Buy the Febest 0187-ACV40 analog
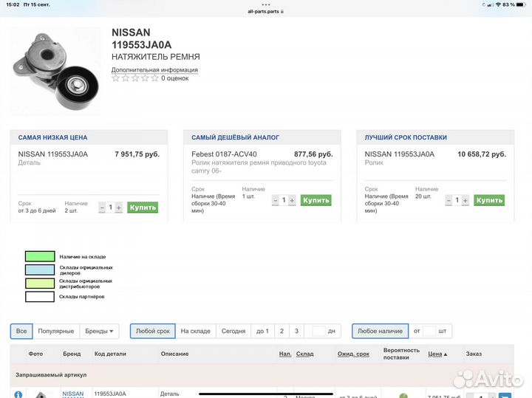 (316, 200)
